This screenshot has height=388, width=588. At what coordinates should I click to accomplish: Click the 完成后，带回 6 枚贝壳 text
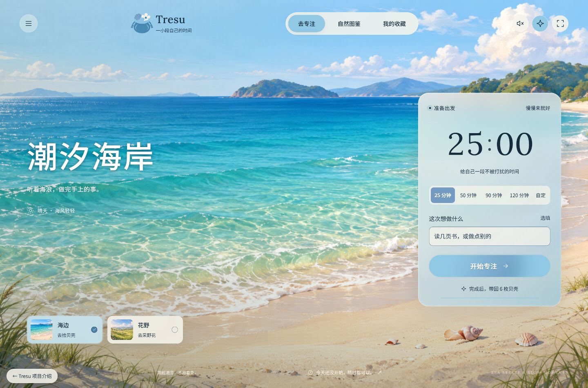click(x=494, y=289)
